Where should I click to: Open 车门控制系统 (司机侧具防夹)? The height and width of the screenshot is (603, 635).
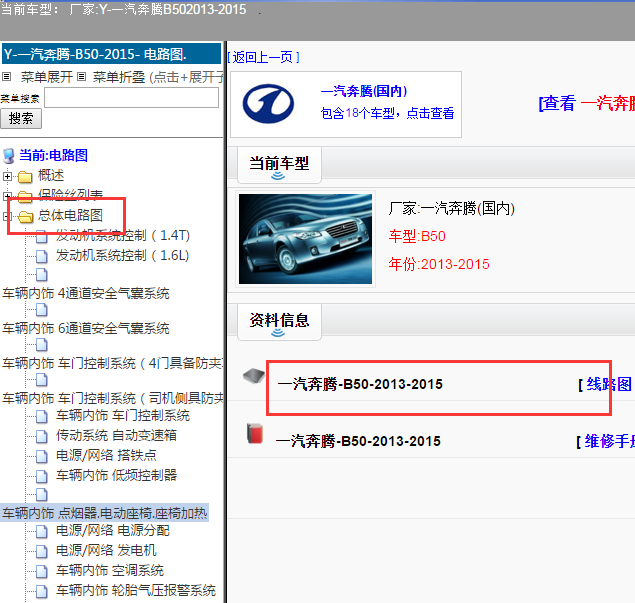click(113, 398)
